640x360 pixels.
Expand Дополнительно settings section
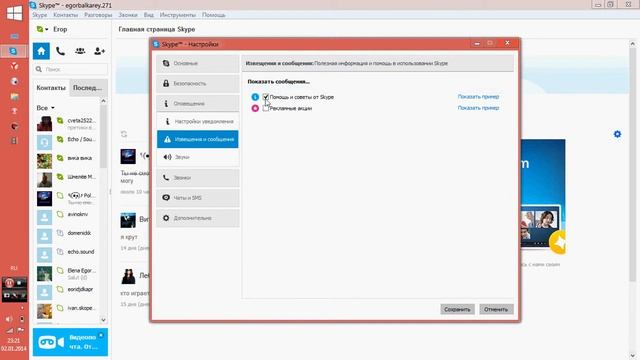(x=198, y=218)
